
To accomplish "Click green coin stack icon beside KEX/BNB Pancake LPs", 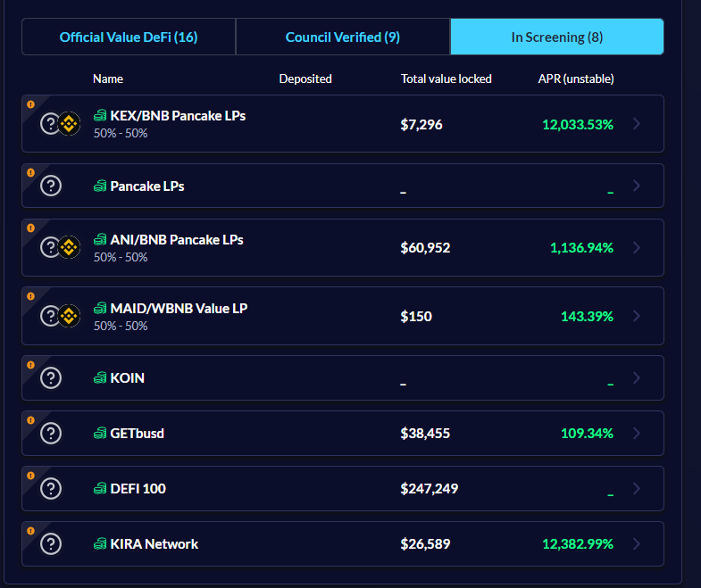I will pos(100,116).
